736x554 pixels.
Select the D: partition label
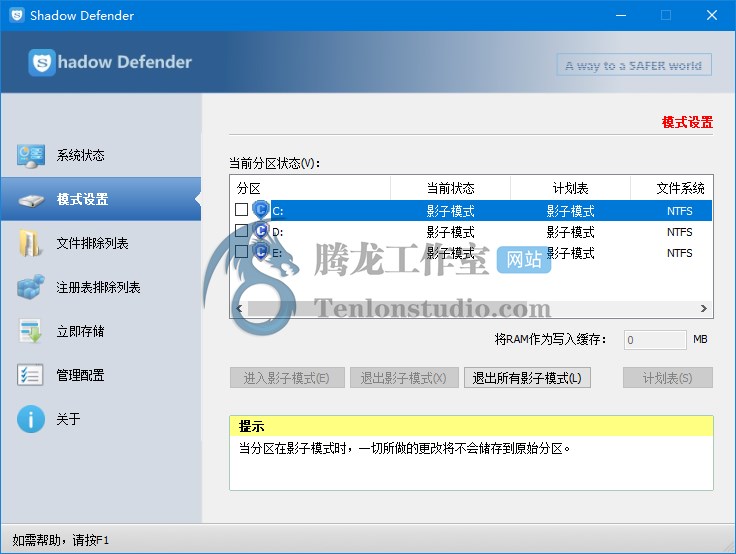coord(278,232)
